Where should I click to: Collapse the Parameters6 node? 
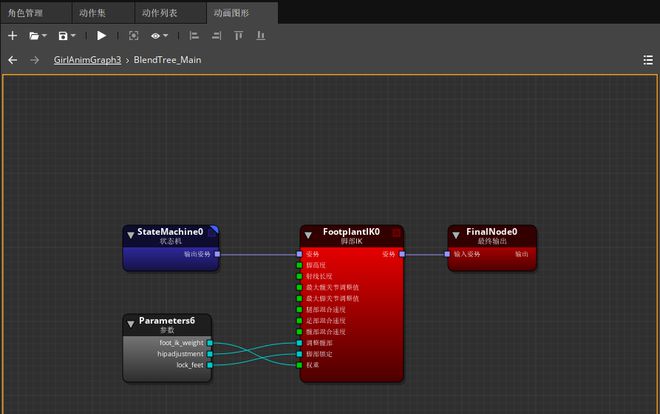(x=131, y=324)
